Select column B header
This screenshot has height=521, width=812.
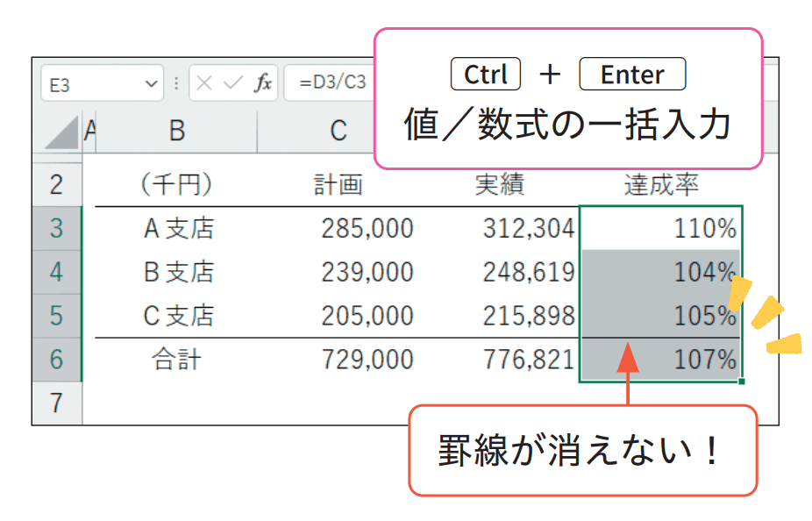point(176,131)
